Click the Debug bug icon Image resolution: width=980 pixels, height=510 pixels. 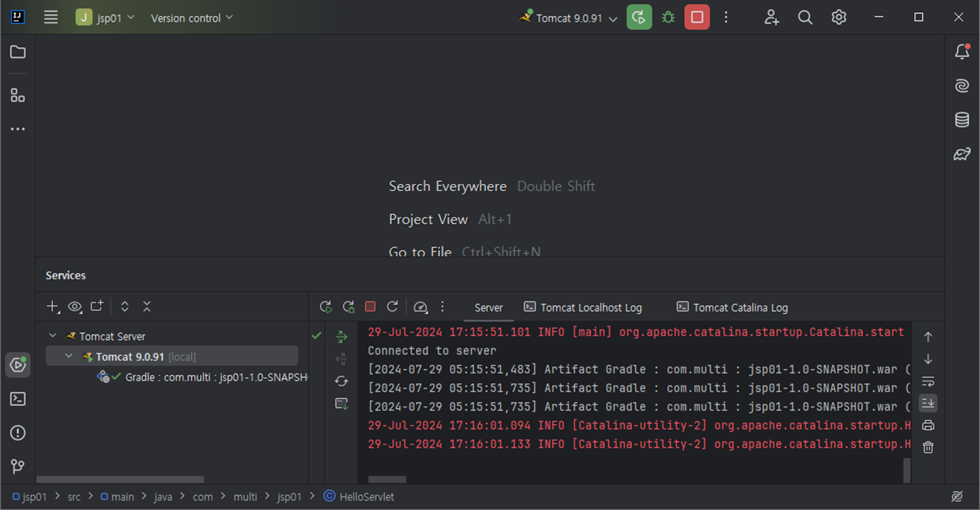(668, 17)
